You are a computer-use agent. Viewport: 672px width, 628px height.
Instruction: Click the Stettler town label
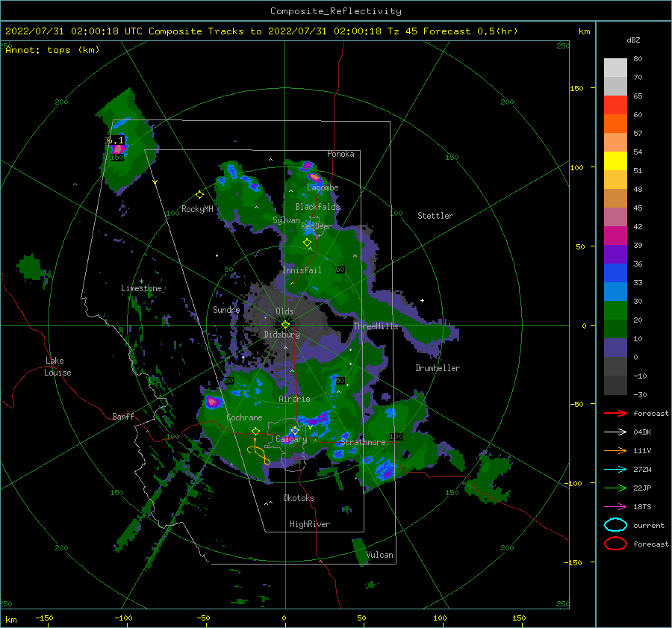pyautogui.click(x=435, y=216)
